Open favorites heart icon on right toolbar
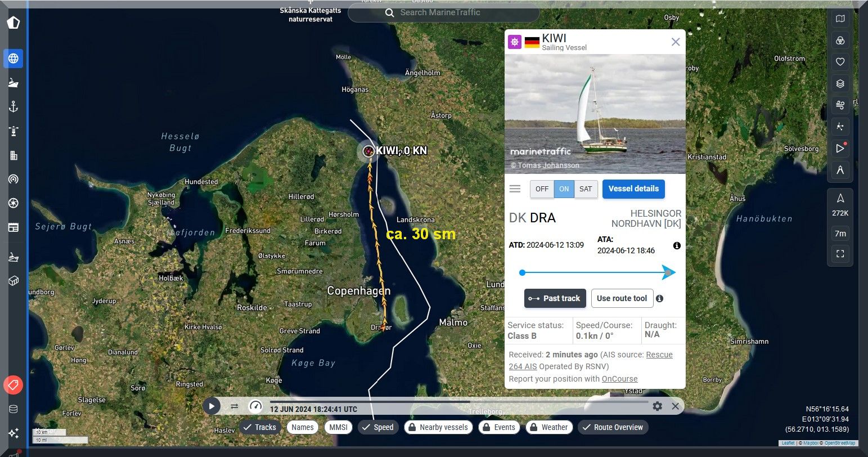The height and width of the screenshot is (457, 868). (840, 62)
